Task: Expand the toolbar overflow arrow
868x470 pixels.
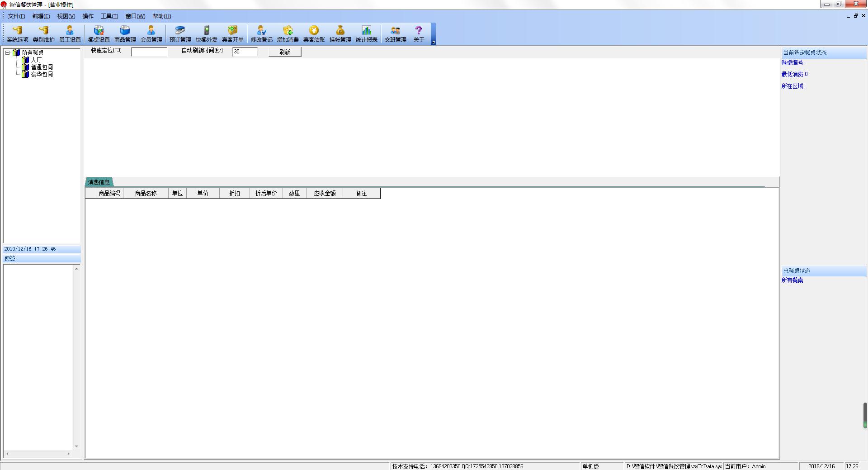Action: click(433, 43)
